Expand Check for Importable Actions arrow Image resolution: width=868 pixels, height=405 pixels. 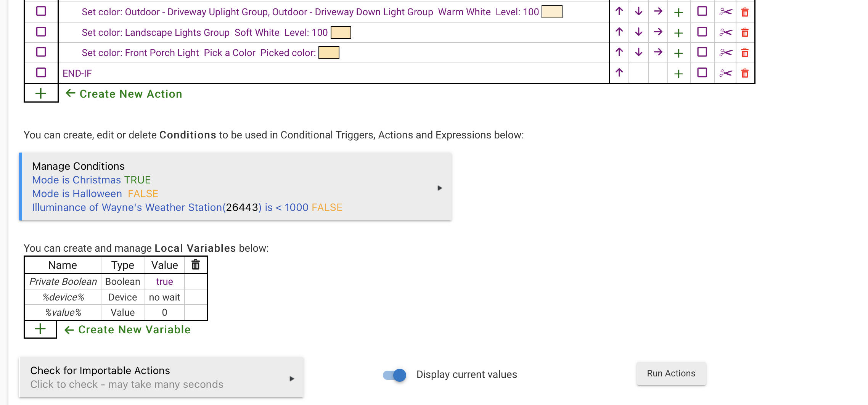[x=292, y=378]
